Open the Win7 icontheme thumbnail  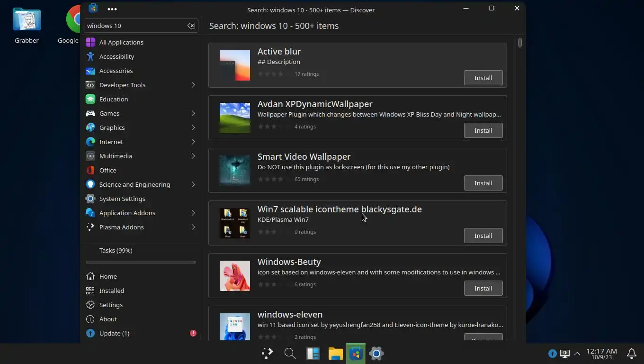235,223
